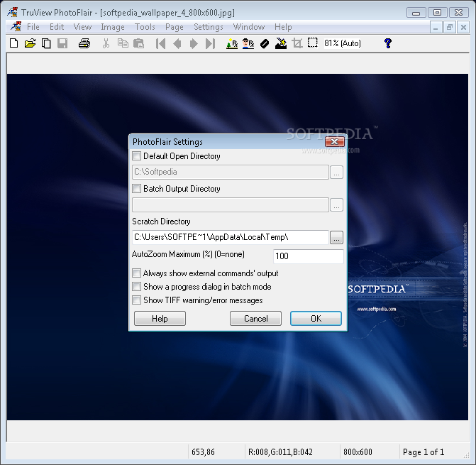Jump to the last page icon
Screen dimensions: 476x465
210,43
